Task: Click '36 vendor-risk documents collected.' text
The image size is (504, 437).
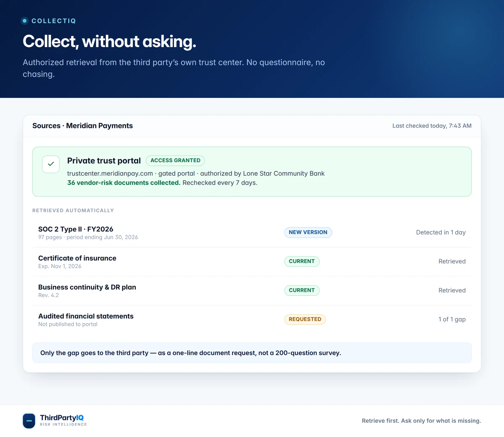Action: (x=124, y=183)
